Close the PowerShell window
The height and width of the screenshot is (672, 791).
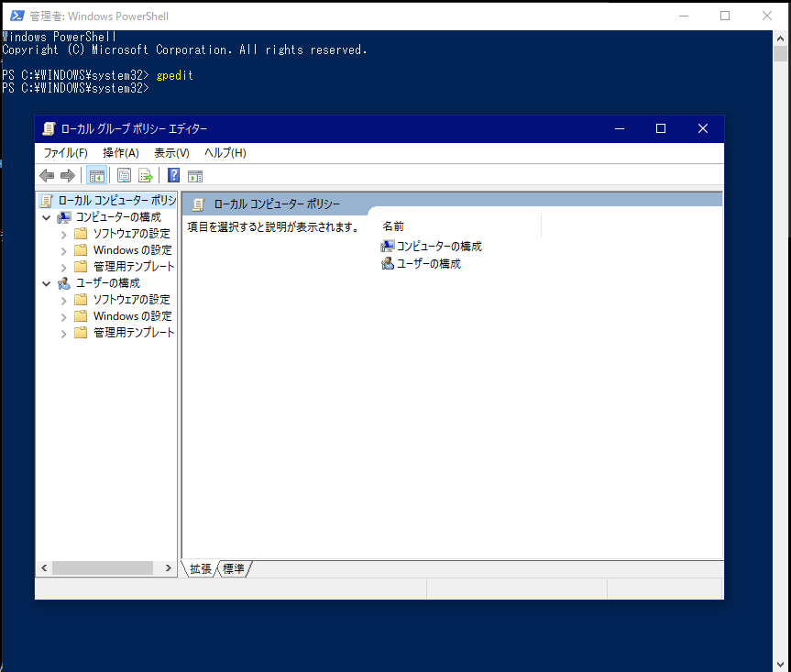click(767, 16)
